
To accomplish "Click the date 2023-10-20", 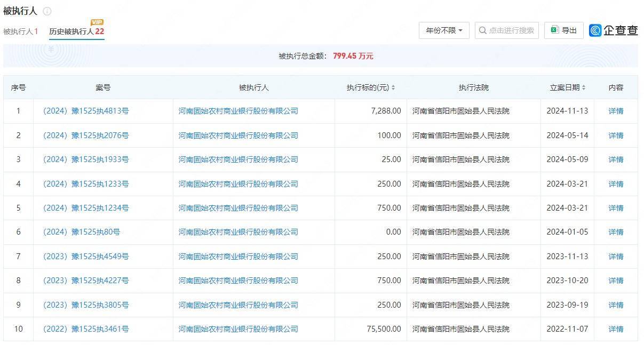I will (x=567, y=280).
